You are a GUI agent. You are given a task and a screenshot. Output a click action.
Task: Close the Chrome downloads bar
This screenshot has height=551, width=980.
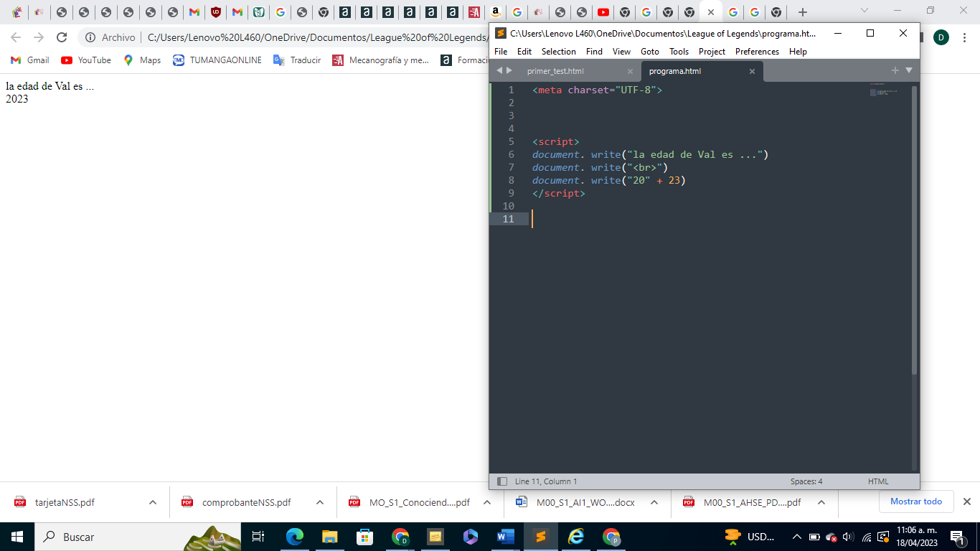[966, 501]
